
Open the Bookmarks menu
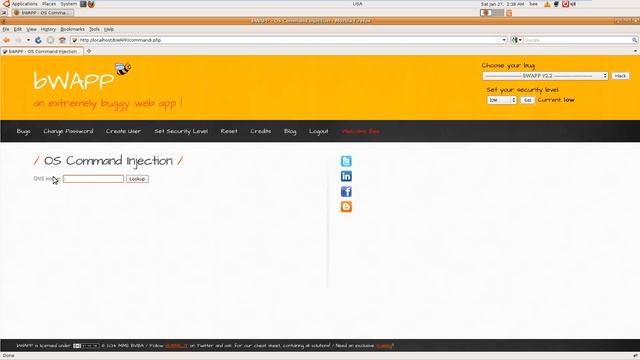pos(72,29)
